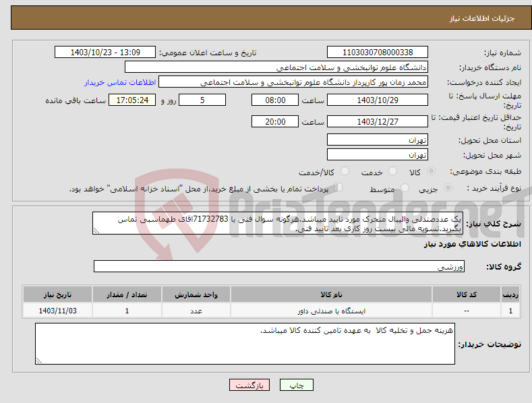Image resolution: width=532 pixels, height=403 pixels.
Task: Click the announcement date field 1403/10/23 - 13:09
Action: coord(105,53)
